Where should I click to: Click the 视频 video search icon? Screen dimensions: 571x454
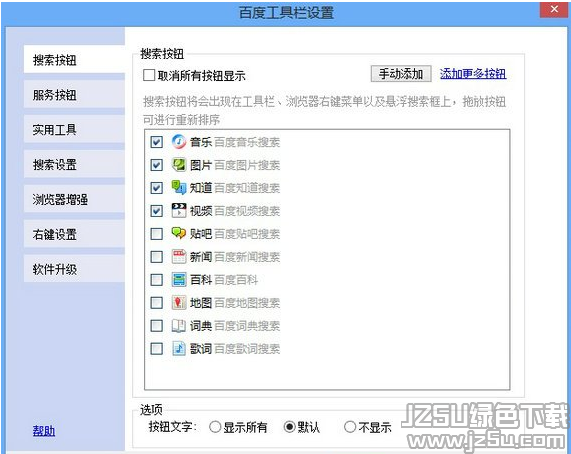click(179, 210)
